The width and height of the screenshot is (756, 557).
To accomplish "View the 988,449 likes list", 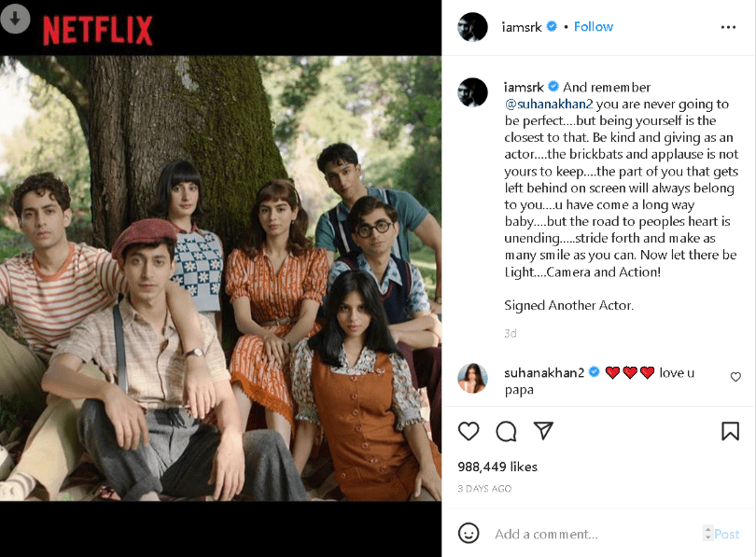I will click(x=497, y=466).
